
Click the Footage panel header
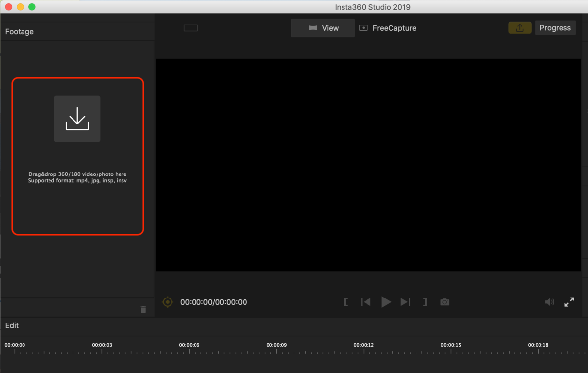[x=20, y=31]
